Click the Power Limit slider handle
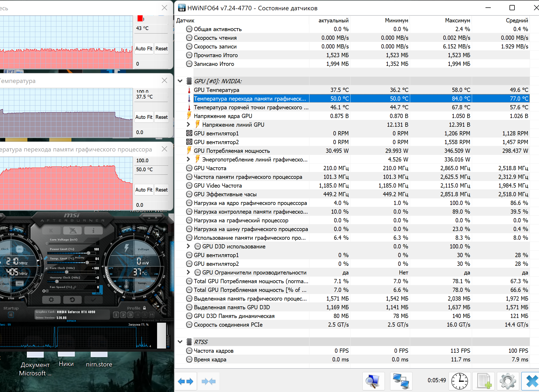Screen dimensions: 539x392 pyautogui.click(x=89, y=253)
